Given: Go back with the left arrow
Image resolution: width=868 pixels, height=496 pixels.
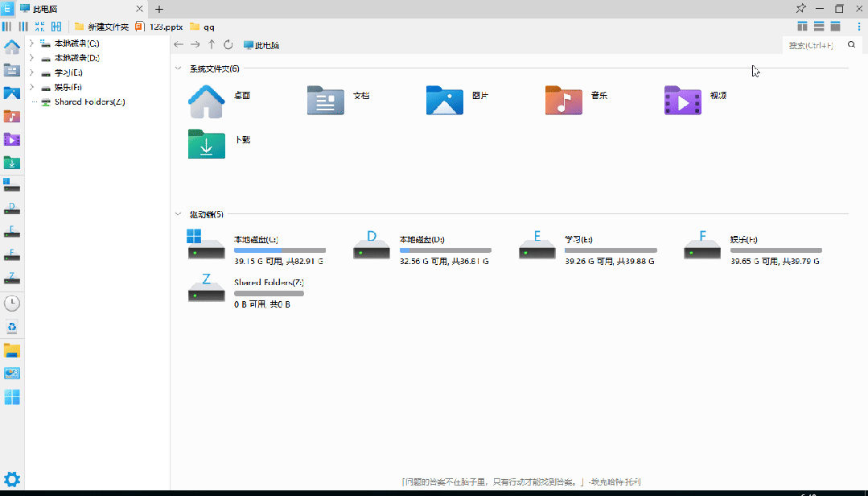Looking at the screenshot, I should point(179,45).
